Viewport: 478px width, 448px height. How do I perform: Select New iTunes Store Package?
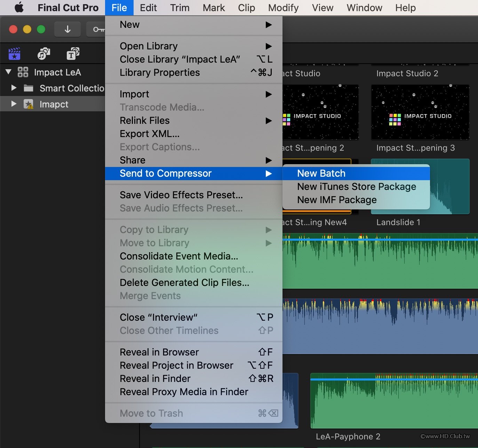point(356,186)
